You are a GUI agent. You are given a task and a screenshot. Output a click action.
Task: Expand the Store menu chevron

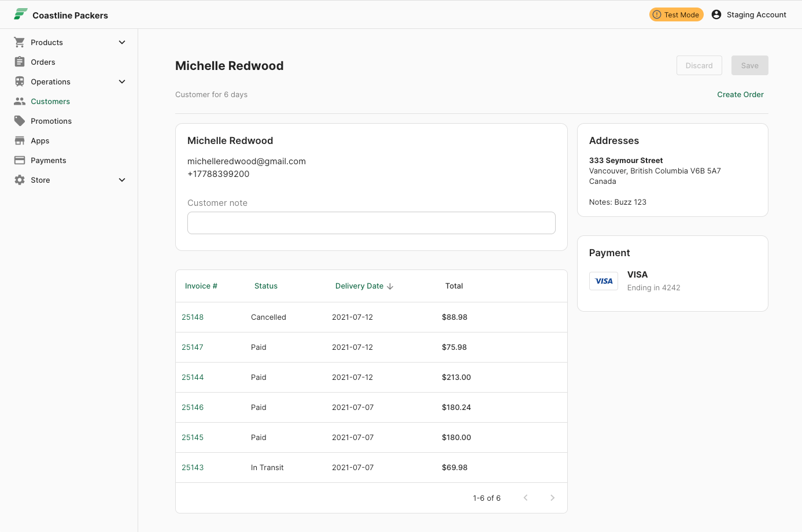click(x=122, y=180)
